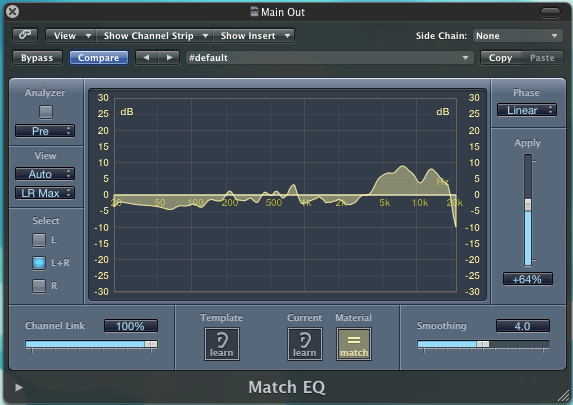
Task: Open the Phase Linear dropdown
Action: point(527,110)
